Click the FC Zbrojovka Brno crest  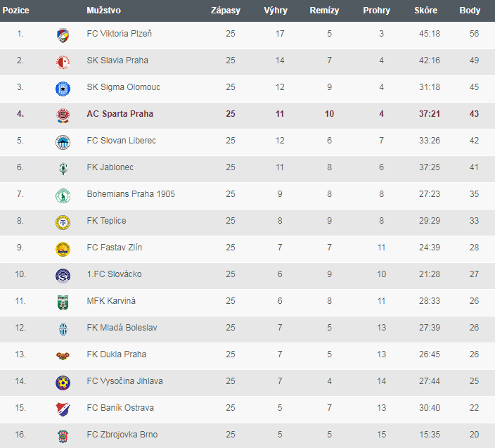click(x=63, y=436)
